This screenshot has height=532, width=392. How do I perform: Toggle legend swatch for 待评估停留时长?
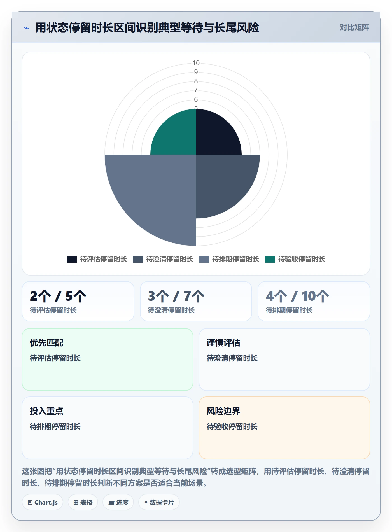pyautogui.click(x=72, y=259)
